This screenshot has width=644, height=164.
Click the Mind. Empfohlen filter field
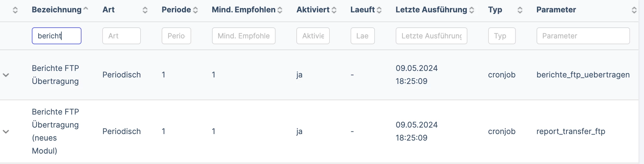[x=244, y=36]
